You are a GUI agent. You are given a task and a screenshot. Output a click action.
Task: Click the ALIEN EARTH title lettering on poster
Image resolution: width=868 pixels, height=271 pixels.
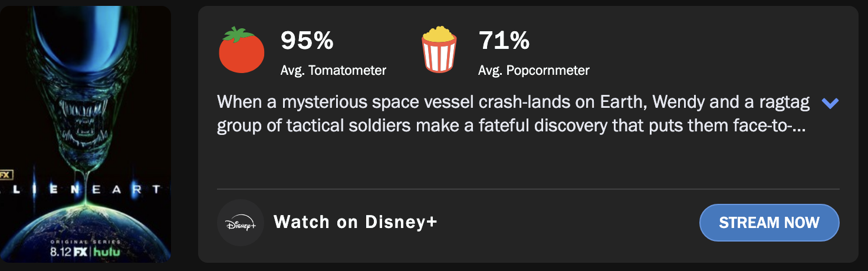tap(83, 190)
